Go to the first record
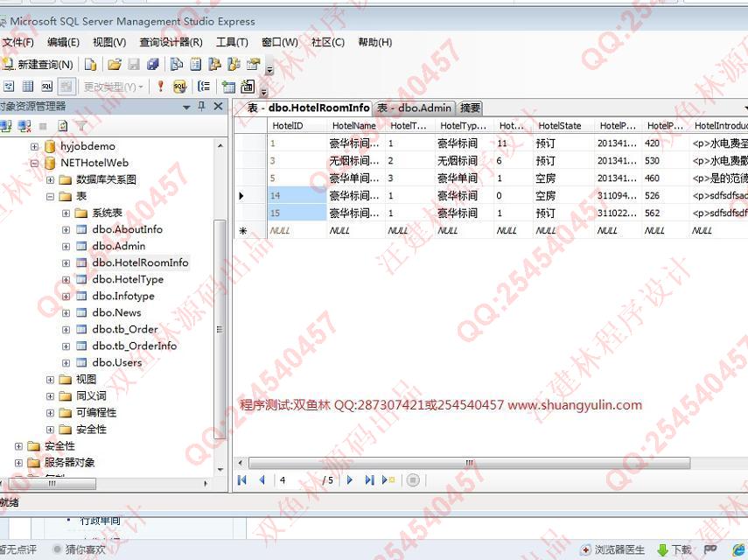748x560 pixels. click(x=241, y=479)
